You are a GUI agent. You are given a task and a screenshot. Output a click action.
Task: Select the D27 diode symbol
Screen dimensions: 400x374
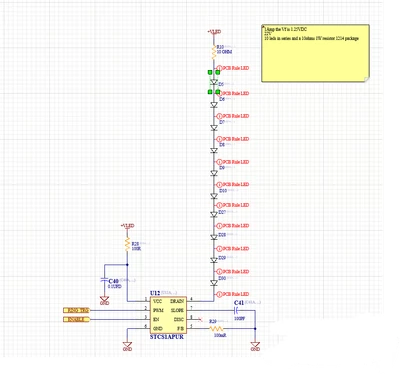pyautogui.click(x=214, y=215)
